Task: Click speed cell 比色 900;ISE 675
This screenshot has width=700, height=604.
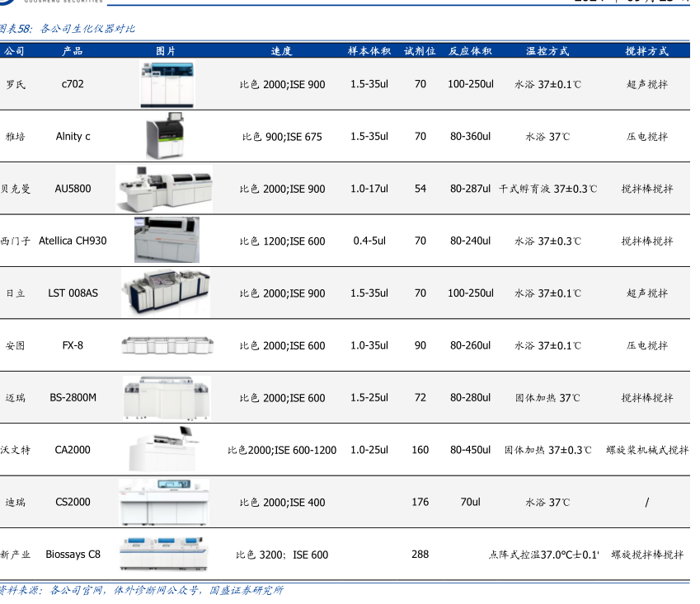Action: click(282, 137)
